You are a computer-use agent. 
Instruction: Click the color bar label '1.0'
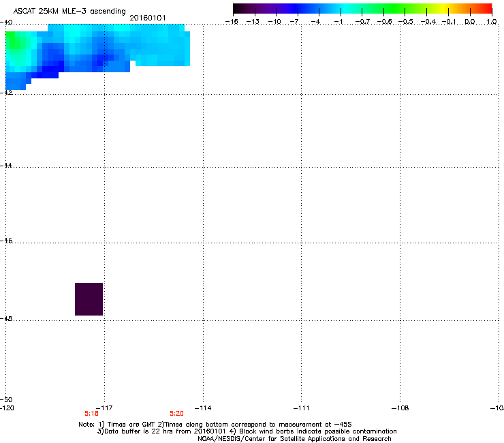coord(492,22)
